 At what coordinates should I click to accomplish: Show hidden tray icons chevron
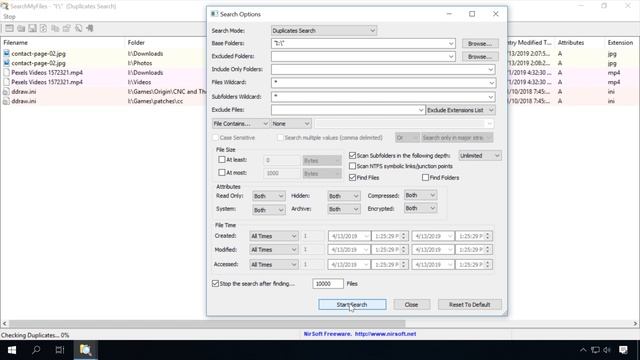(x=583, y=350)
